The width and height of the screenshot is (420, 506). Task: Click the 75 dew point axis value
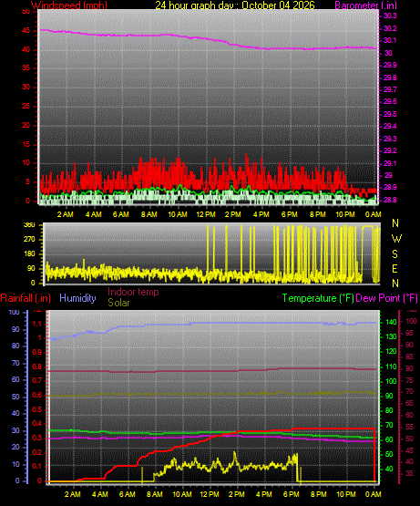[409, 380]
